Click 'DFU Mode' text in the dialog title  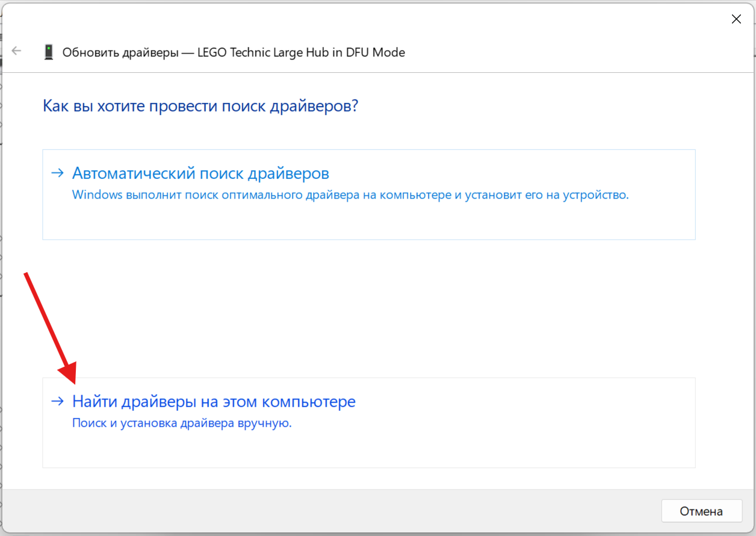coord(376,52)
